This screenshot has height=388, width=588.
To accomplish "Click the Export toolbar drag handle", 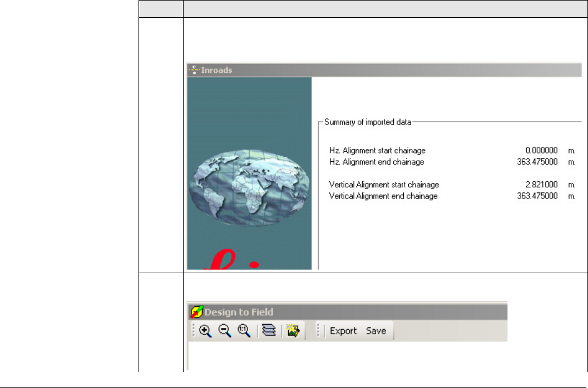I will (x=318, y=330).
